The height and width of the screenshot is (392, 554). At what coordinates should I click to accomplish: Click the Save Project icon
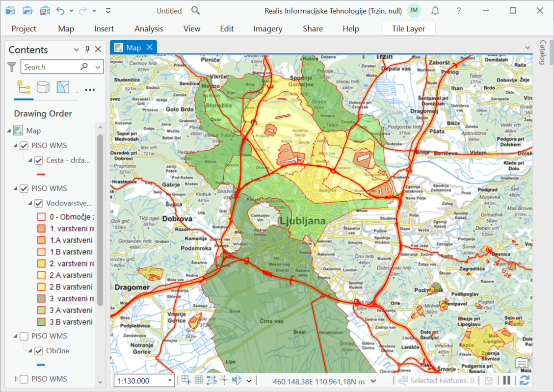(x=45, y=10)
